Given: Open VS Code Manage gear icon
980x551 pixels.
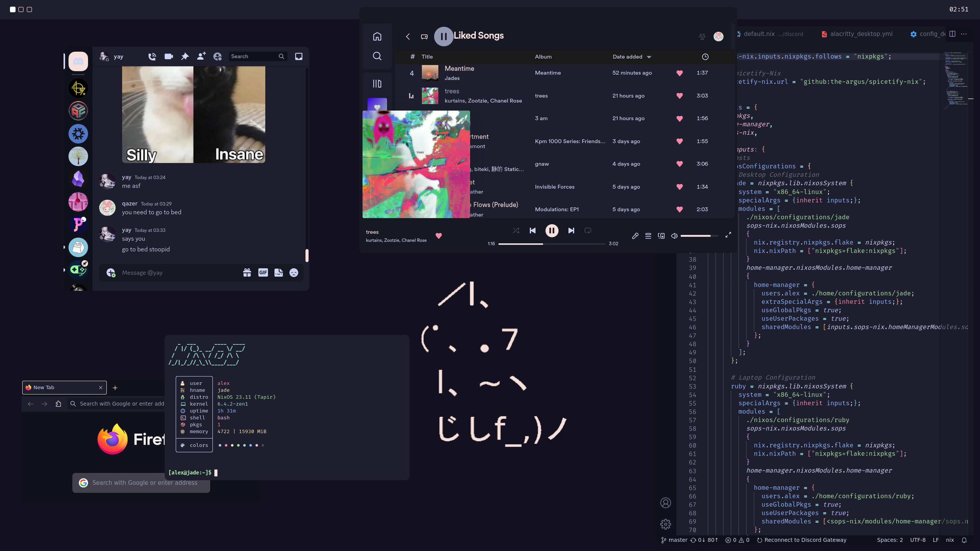Looking at the screenshot, I should pyautogui.click(x=666, y=524).
